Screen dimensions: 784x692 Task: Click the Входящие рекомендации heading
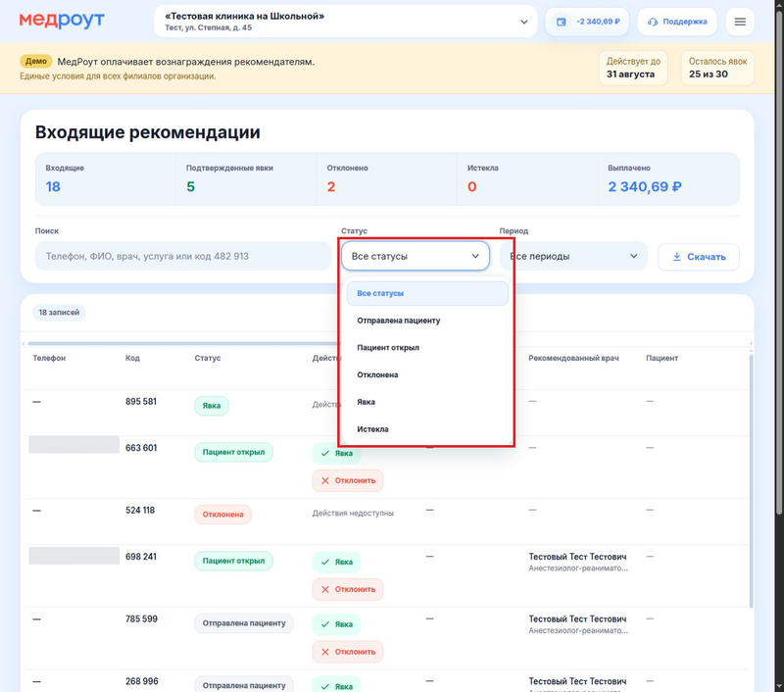click(148, 132)
